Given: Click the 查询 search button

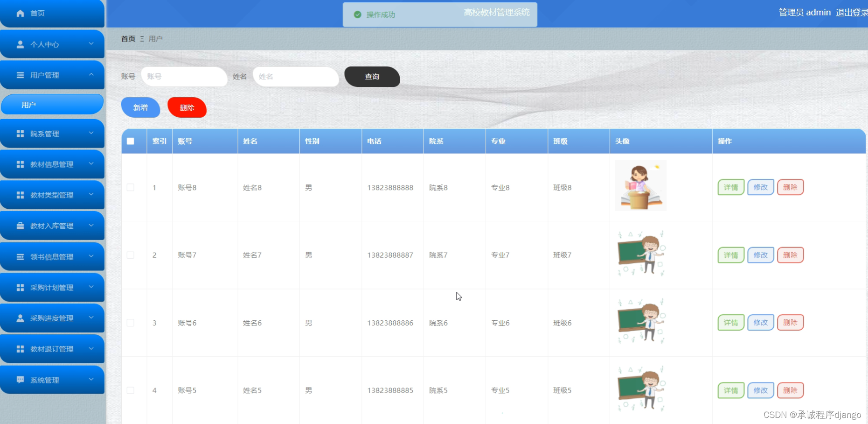Looking at the screenshot, I should 372,77.
